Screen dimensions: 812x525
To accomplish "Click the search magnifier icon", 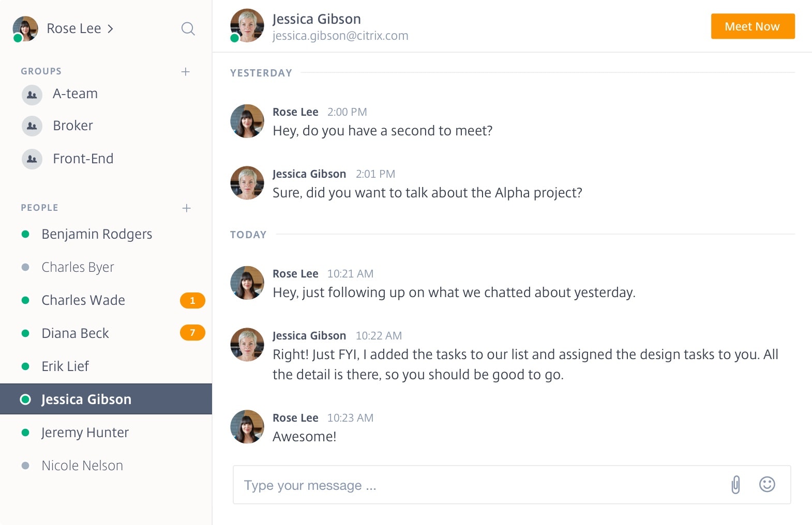I will pos(188,29).
